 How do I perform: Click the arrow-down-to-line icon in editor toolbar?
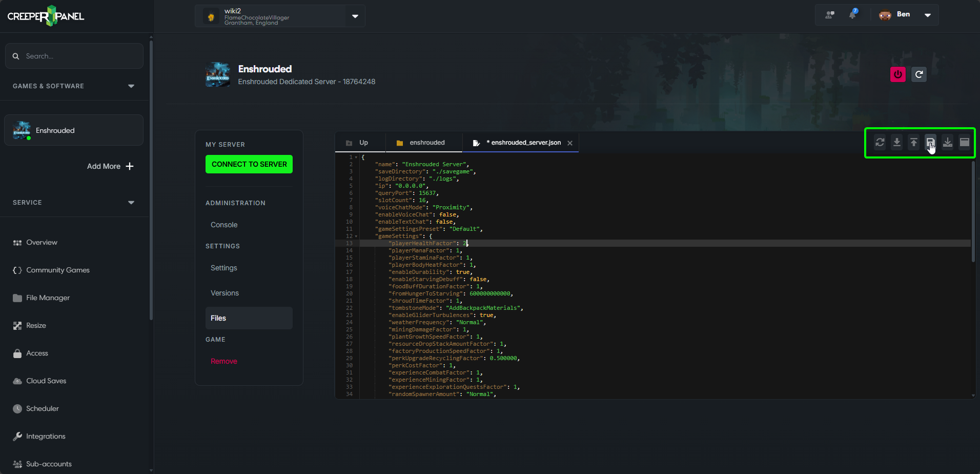tap(897, 143)
